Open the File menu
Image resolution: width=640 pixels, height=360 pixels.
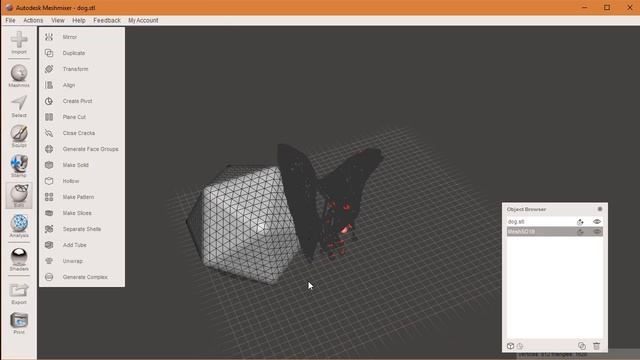click(x=10, y=20)
